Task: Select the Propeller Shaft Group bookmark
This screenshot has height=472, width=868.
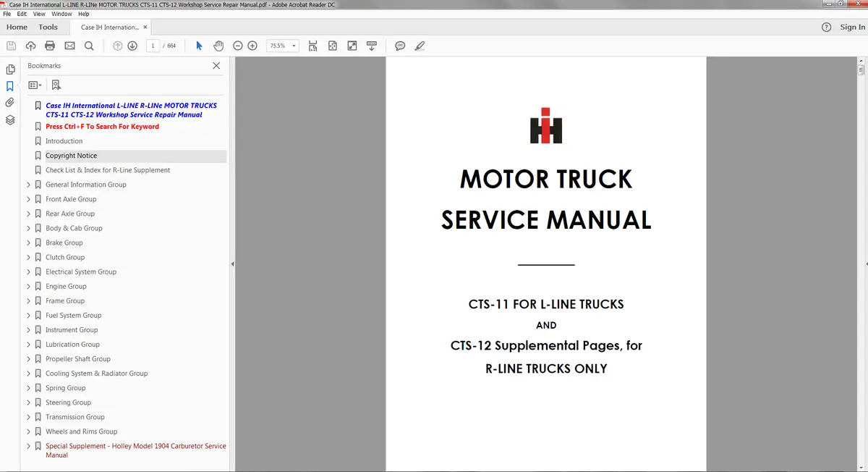Action: tap(78, 359)
